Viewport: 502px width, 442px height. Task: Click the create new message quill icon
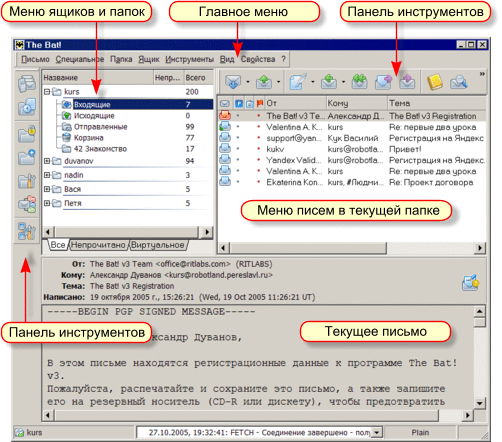pyautogui.click(x=298, y=82)
